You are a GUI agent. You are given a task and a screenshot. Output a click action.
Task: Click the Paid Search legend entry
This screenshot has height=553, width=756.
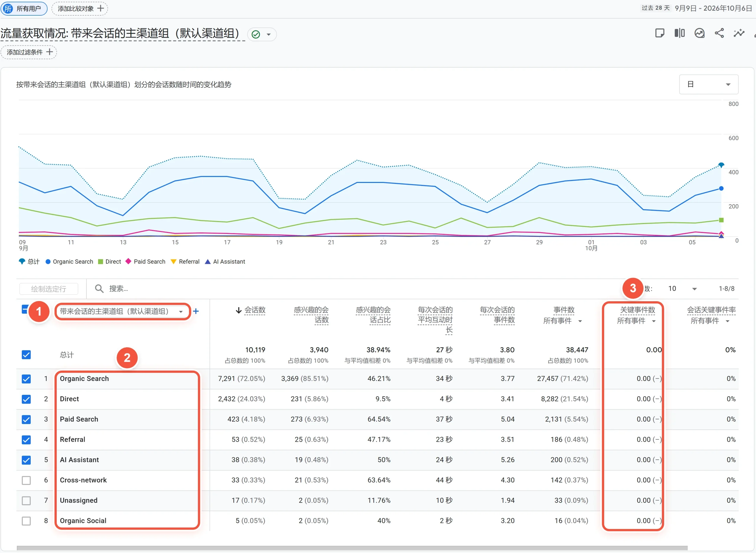click(x=145, y=262)
